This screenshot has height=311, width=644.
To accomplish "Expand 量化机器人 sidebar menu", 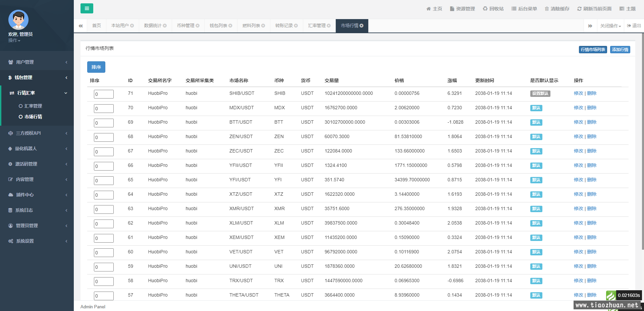I will [37, 148].
